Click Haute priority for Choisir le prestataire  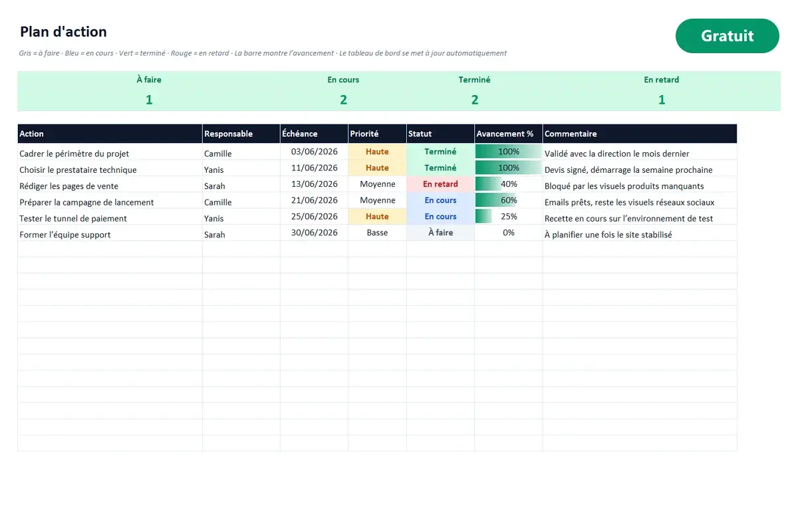tap(377, 168)
